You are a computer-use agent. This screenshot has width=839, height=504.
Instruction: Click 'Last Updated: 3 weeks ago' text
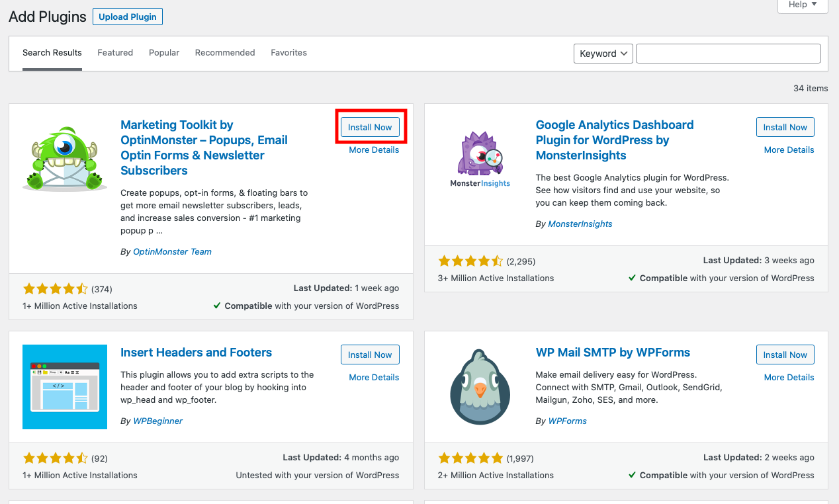(759, 261)
